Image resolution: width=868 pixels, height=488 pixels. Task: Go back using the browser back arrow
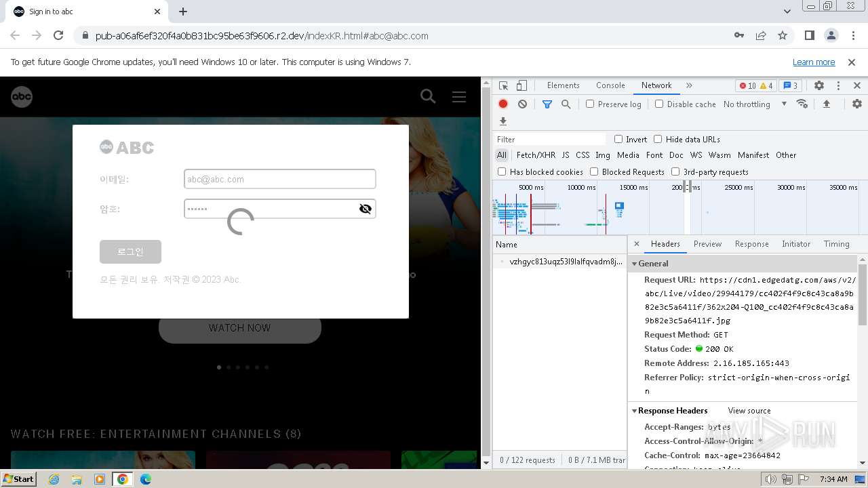click(15, 35)
